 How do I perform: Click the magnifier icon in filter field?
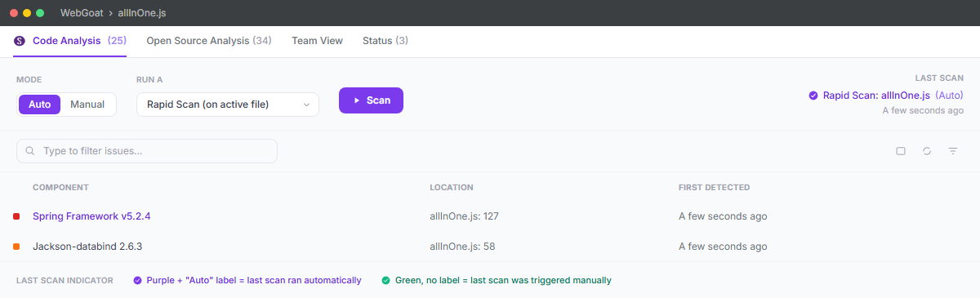point(30,151)
